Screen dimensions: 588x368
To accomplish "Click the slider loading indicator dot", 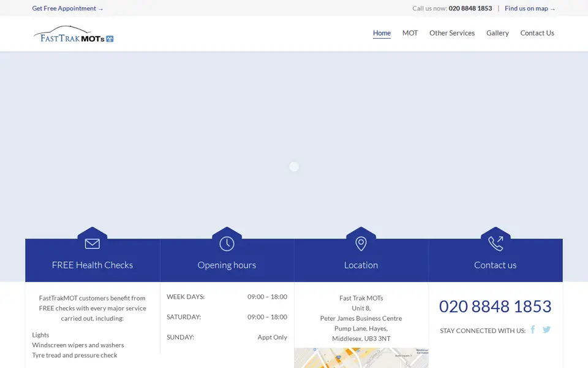I will click(294, 166).
